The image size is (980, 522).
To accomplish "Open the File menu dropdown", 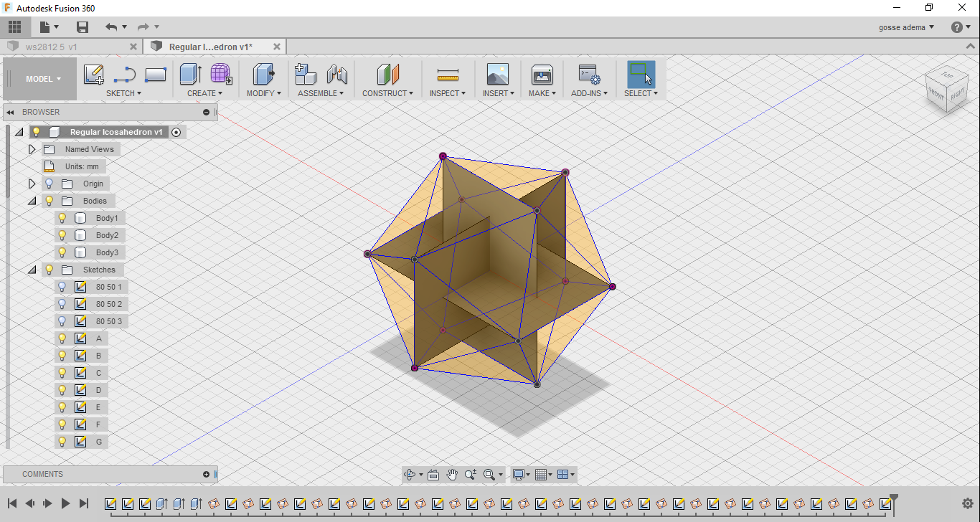I will click(x=50, y=27).
